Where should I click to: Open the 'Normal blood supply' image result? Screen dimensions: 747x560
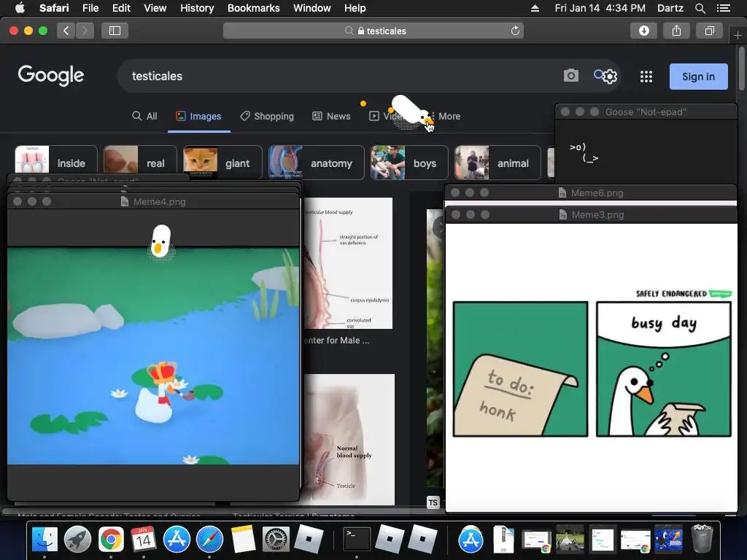pos(349,439)
